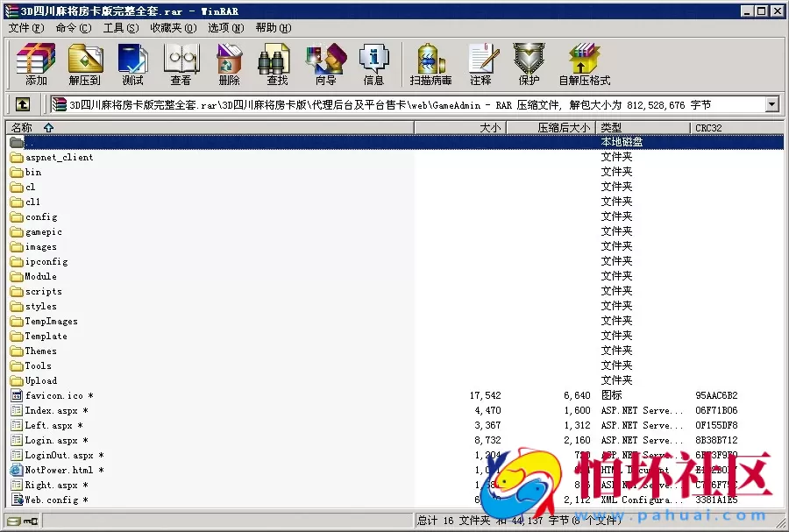Click the 添加 (Add) archive icon
Screen dimensions: 789x532
pyautogui.click(x=35, y=64)
